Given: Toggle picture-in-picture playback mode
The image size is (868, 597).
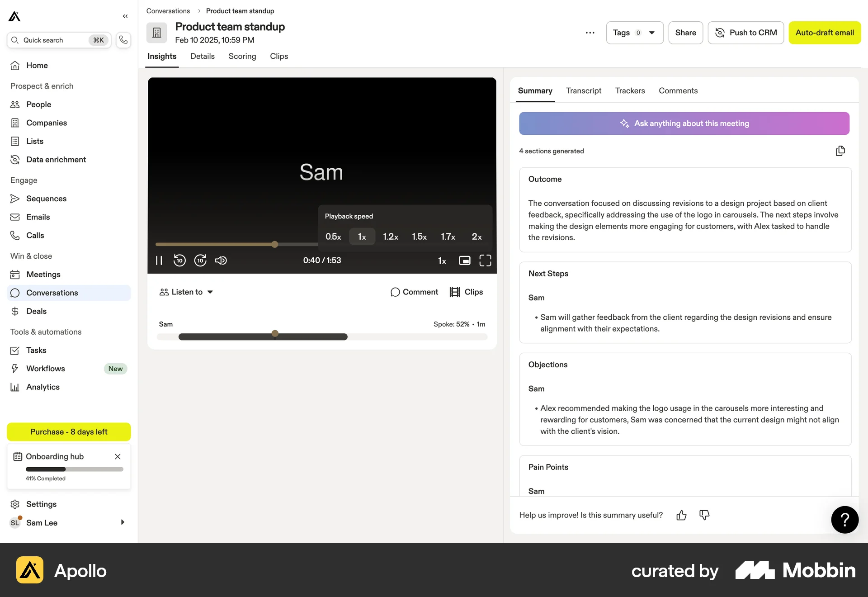Looking at the screenshot, I should click(464, 260).
